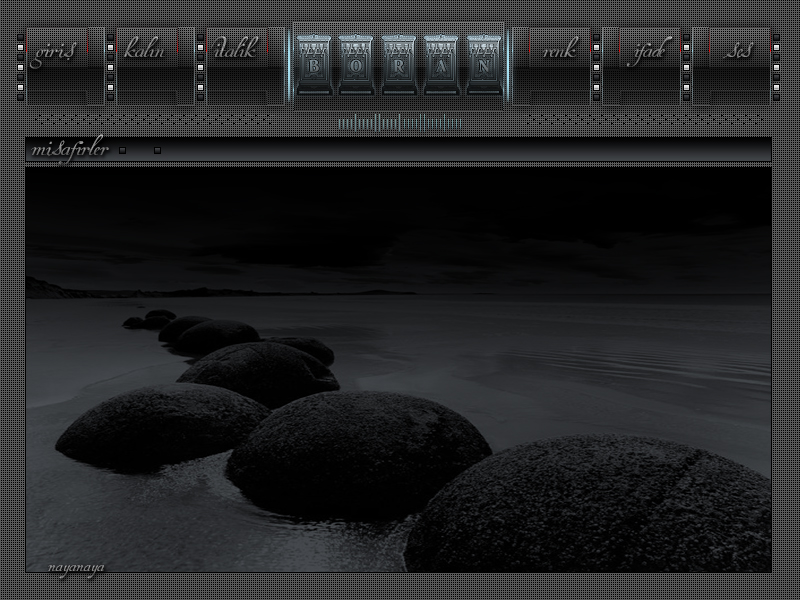Open the ifade (emoticon) list
Image resolution: width=800 pixels, height=600 pixels.
(647, 52)
